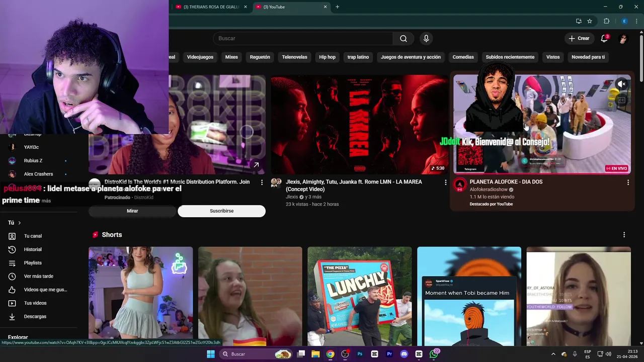This screenshot has width=644, height=362.
Task: Bookmark this page with the star icon
Action: point(590,21)
